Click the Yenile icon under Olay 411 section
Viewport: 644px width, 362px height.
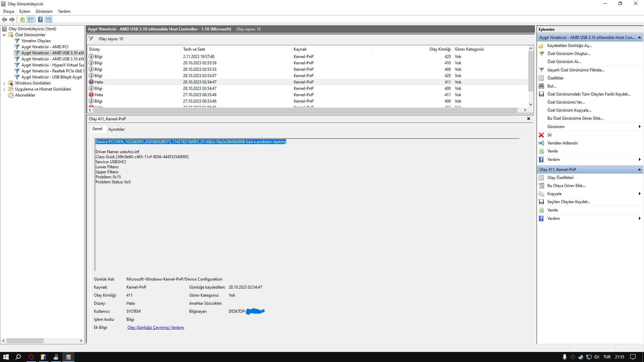[x=541, y=210]
